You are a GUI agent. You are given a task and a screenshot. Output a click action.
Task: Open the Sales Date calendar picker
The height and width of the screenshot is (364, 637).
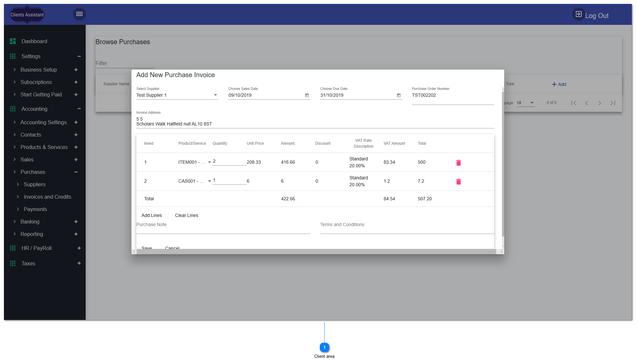307,95
